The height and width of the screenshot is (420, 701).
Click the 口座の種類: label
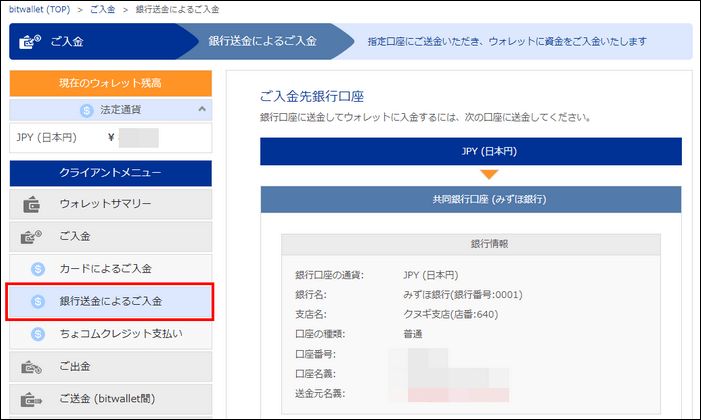click(320, 334)
